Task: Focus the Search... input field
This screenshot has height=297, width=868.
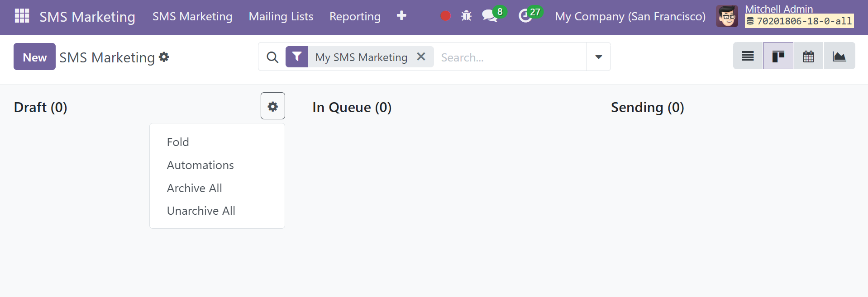Action: pyautogui.click(x=511, y=57)
